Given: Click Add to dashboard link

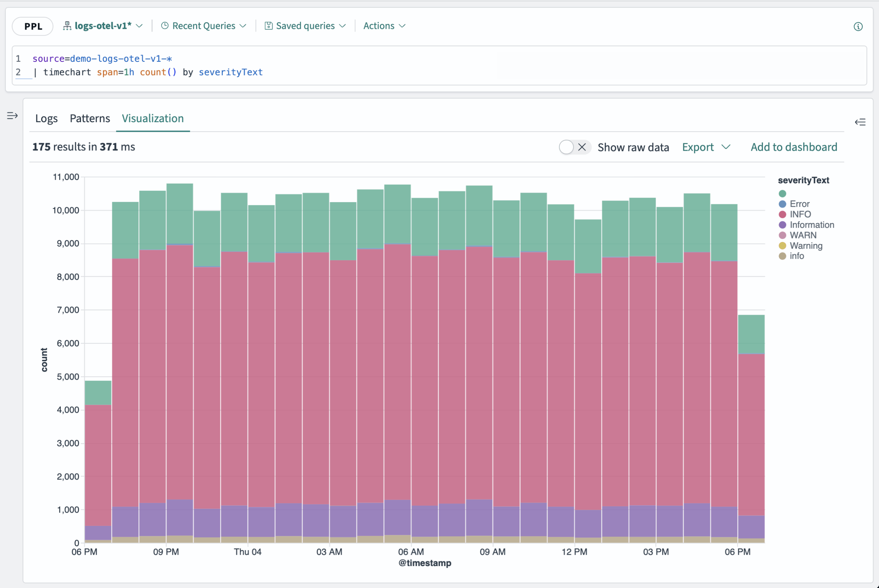Looking at the screenshot, I should coord(794,147).
